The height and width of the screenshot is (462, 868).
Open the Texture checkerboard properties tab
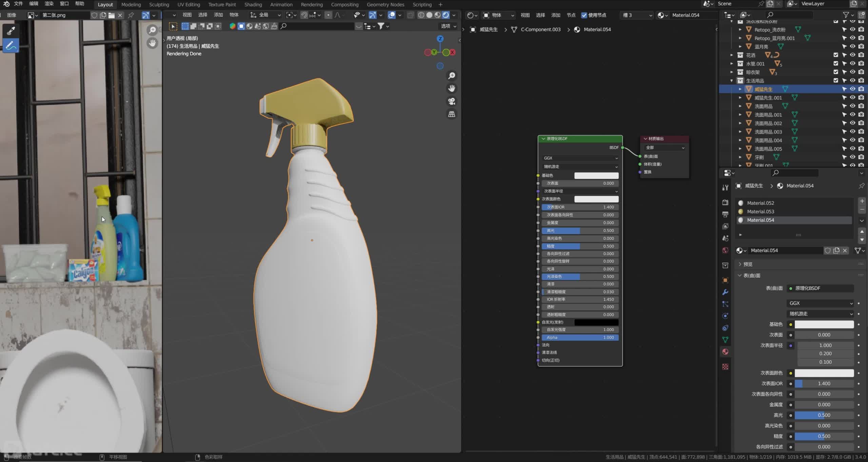725,367
